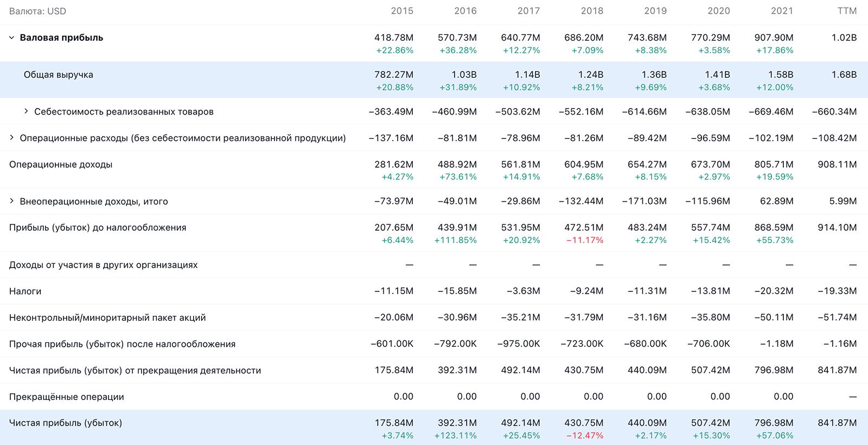Viewport: 868px width, 445px height.
Task: Click the Прекращённые операции row label
Action: [x=66, y=397]
